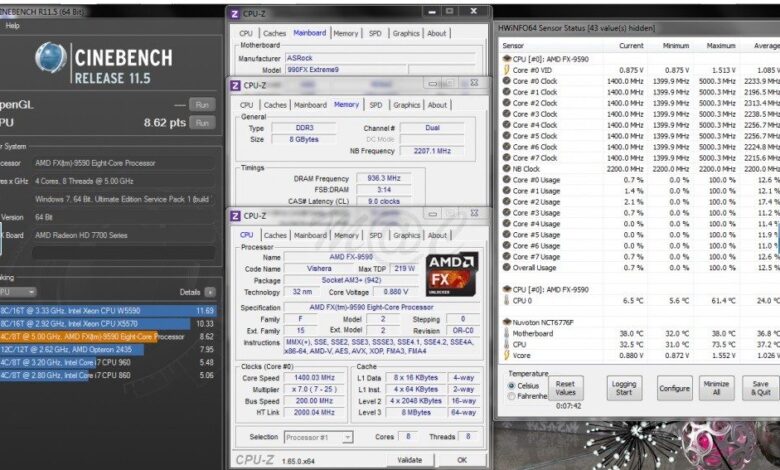Viewport: 780px width, 470px height.
Task: Click Logging Start button
Action: click(x=624, y=388)
